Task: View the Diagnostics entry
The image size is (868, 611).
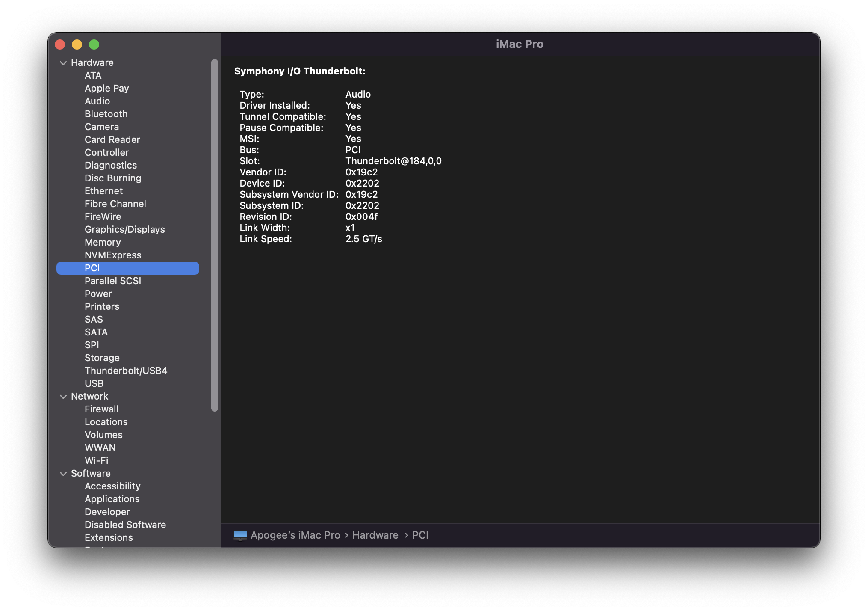Action: (111, 166)
